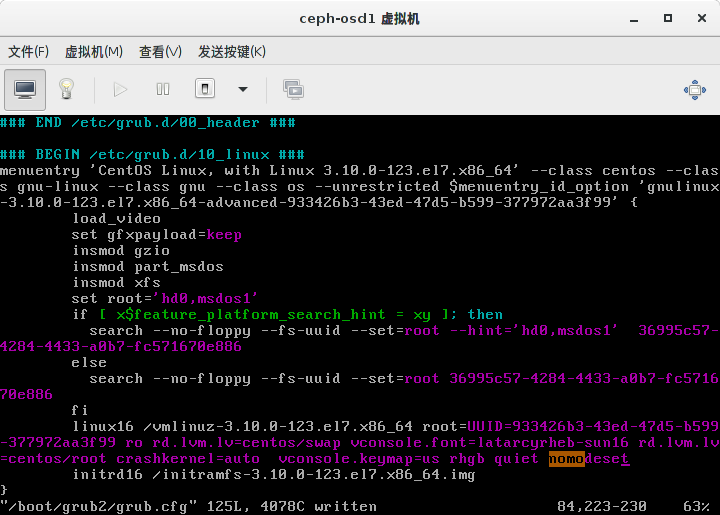Minimize the ceph-osd1 window

tap(634, 19)
